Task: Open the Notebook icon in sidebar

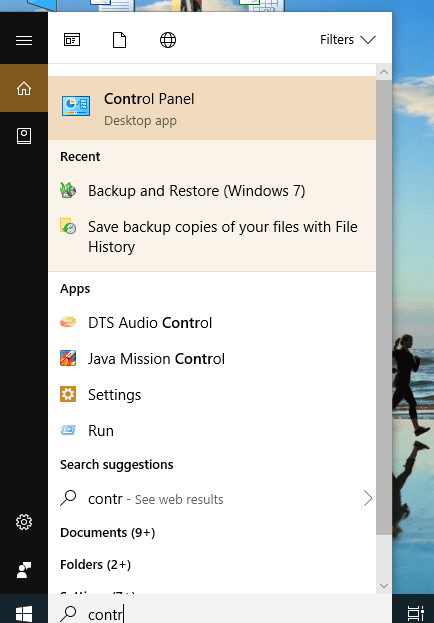Action: pyautogui.click(x=24, y=136)
